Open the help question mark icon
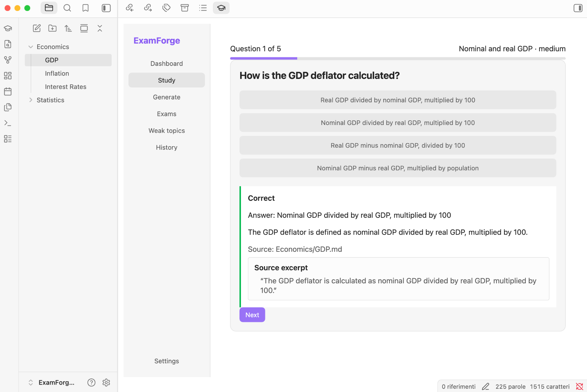The height and width of the screenshot is (392, 587). (91, 382)
